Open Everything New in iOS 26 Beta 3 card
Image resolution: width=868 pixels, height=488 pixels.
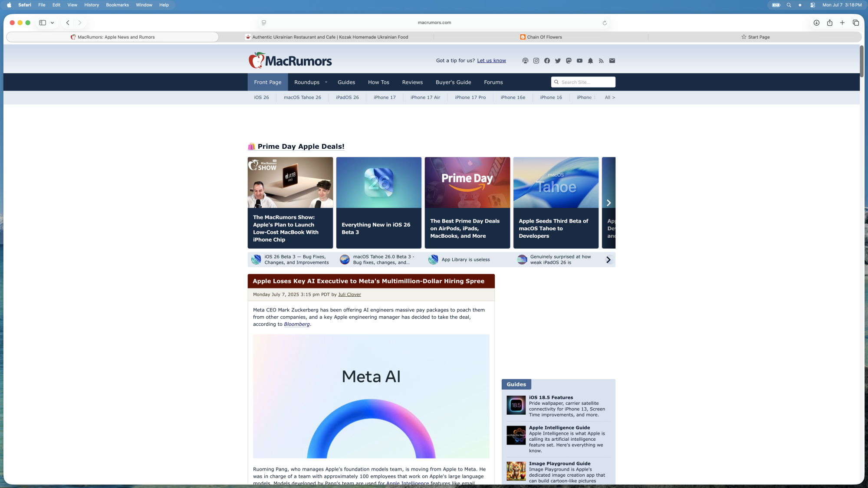pyautogui.click(x=379, y=203)
